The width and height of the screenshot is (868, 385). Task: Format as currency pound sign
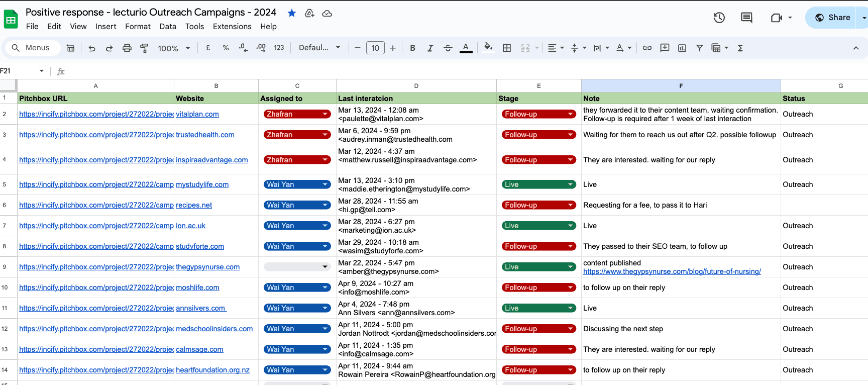[x=208, y=48]
